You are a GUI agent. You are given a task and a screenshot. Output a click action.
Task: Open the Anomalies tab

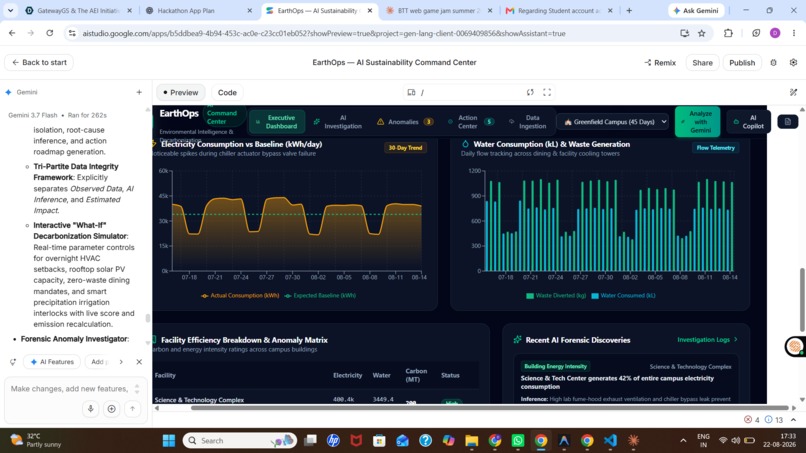(405, 122)
